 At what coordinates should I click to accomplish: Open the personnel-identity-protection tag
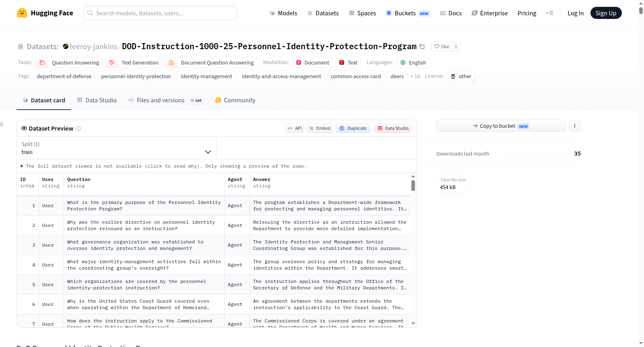coord(136,76)
